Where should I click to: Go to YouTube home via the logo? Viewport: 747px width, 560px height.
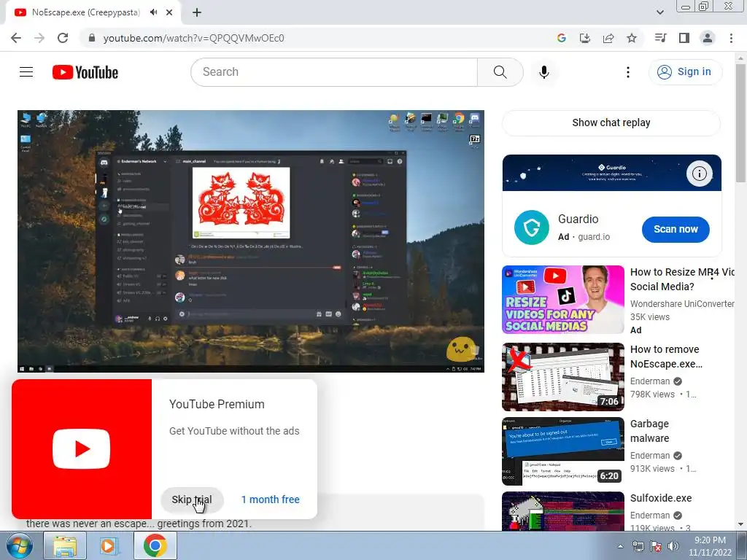(85, 72)
